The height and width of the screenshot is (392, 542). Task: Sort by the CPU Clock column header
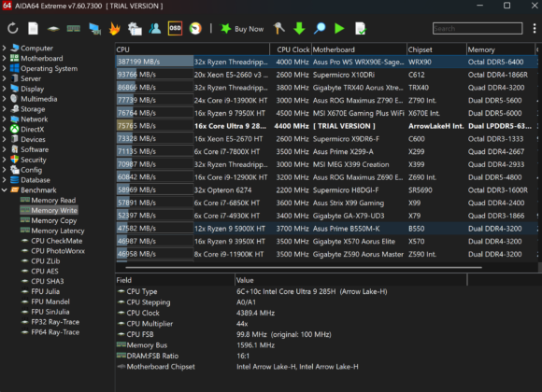pos(291,49)
